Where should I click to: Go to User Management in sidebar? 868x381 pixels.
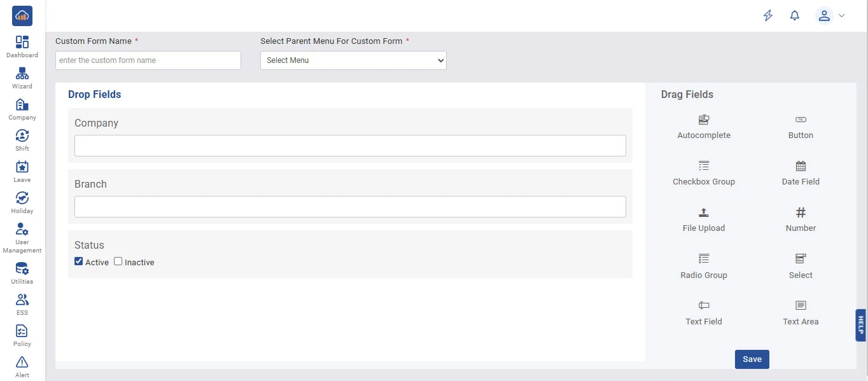pyautogui.click(x=22, y=238)
